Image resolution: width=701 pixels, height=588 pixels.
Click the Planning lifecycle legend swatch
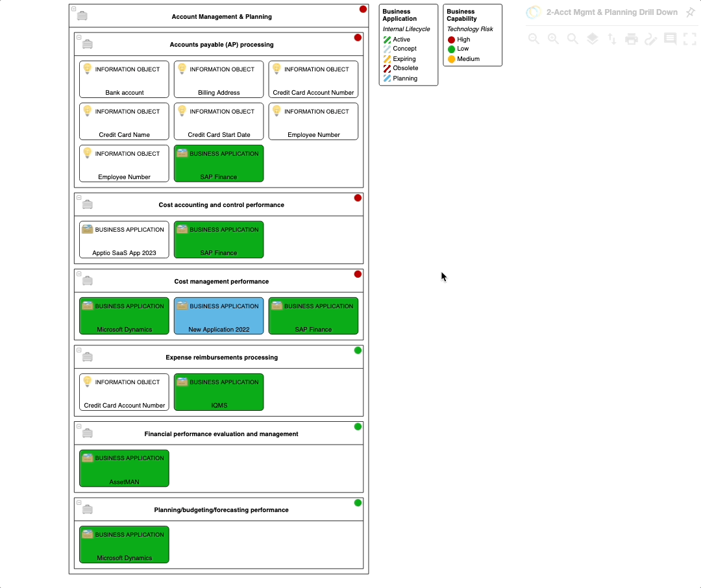click(387, 79)
